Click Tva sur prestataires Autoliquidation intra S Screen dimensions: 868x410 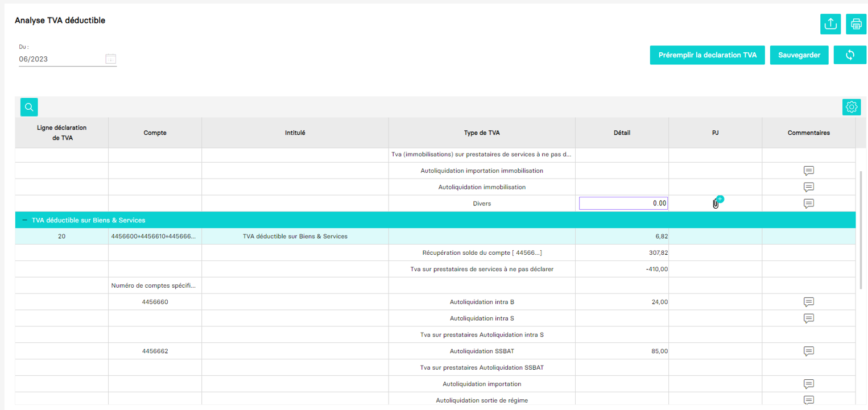point(482,335)
